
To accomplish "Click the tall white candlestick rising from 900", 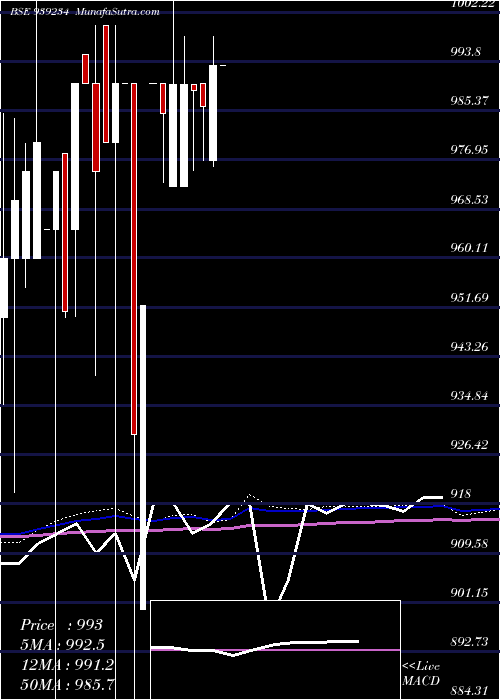I will 143,457.
